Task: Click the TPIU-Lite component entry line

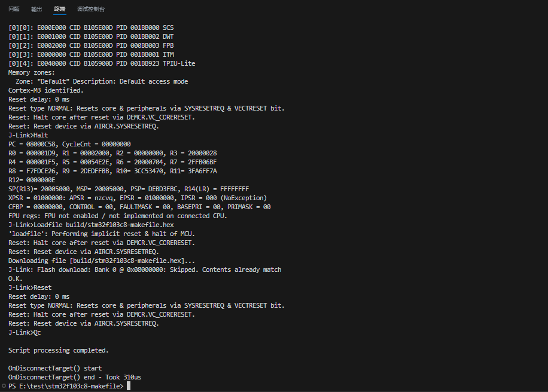Action: coord(102,63)
